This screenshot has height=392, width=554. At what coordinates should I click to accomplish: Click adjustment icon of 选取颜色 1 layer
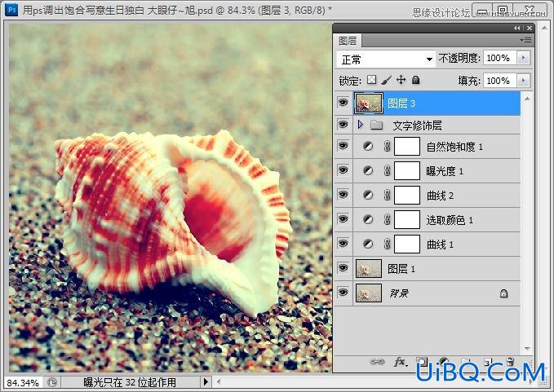[x=368, y=219]
